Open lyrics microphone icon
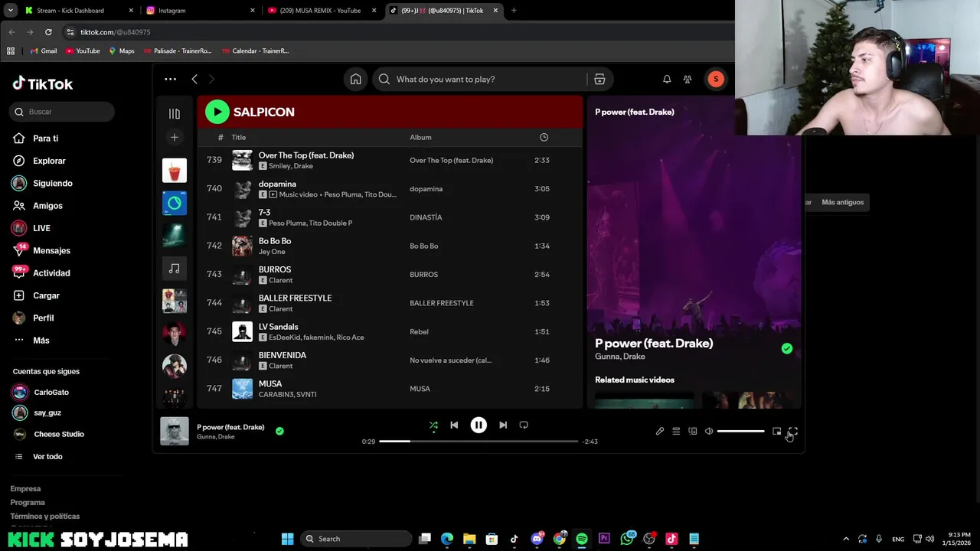 [660, 432]
